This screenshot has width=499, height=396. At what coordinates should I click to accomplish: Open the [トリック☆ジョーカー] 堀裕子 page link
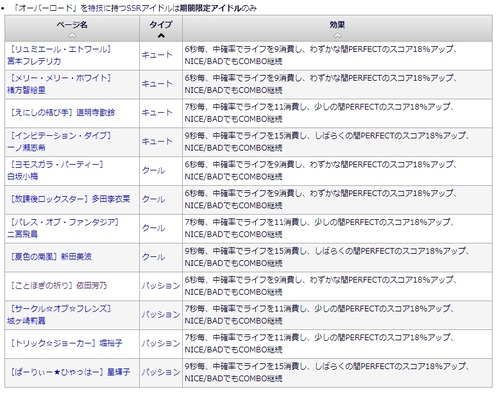(x=66, y=343)
